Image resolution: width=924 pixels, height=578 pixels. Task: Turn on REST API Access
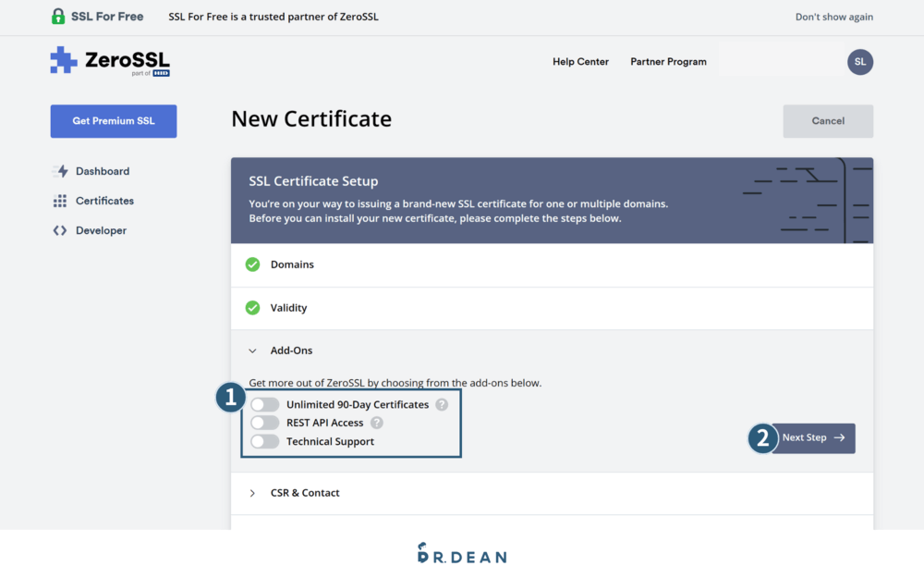(264, 423)
